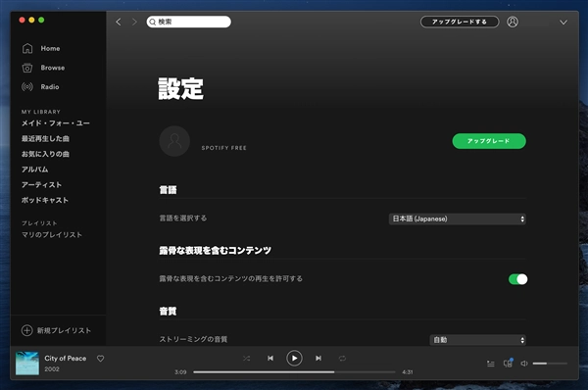This screenshot has width=588, height=390.
Task: Open the 日本語 (Japanese) language dropdown
Action: 457,219
